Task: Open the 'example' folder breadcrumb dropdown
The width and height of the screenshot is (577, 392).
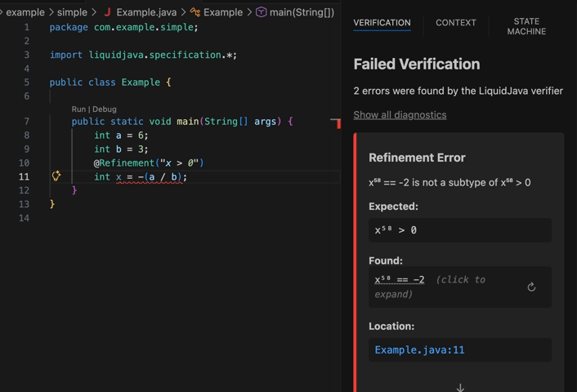Action: [25, 12]
